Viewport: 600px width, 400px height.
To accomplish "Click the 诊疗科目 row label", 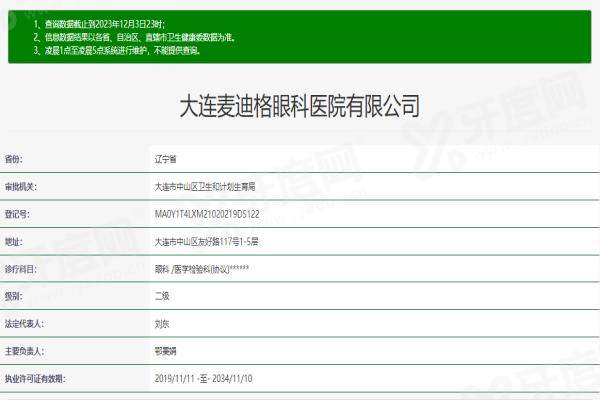I will (20, 269).
